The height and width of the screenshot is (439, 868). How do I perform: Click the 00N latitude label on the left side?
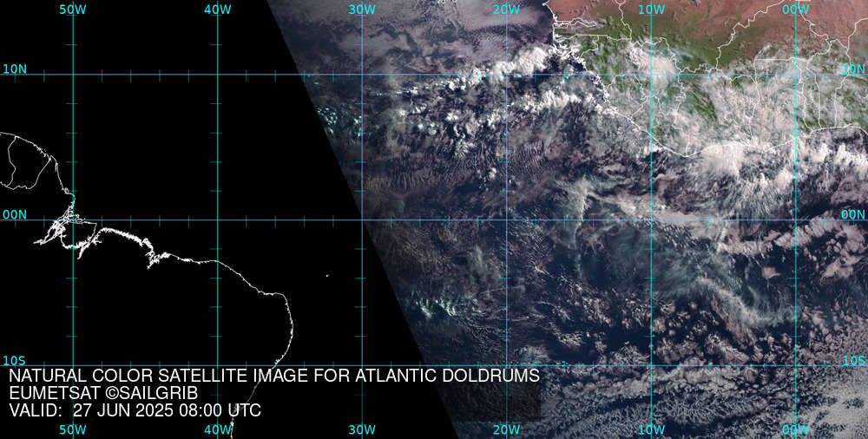[x=15, y=214]
